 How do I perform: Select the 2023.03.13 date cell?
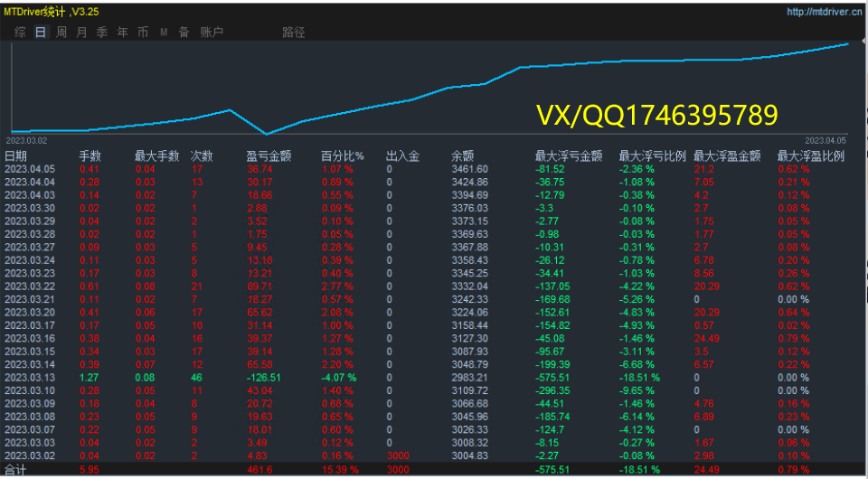30,378
